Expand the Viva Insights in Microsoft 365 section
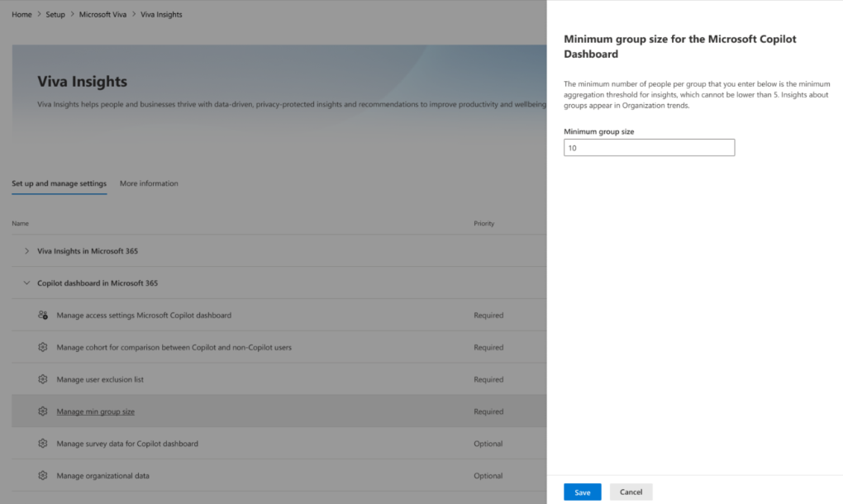Screen dimensions: 843x504 25,250
